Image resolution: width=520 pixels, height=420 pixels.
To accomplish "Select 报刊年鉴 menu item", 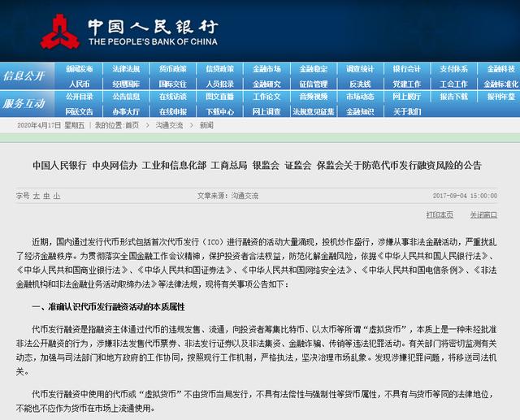I will (x=501, y=97).
